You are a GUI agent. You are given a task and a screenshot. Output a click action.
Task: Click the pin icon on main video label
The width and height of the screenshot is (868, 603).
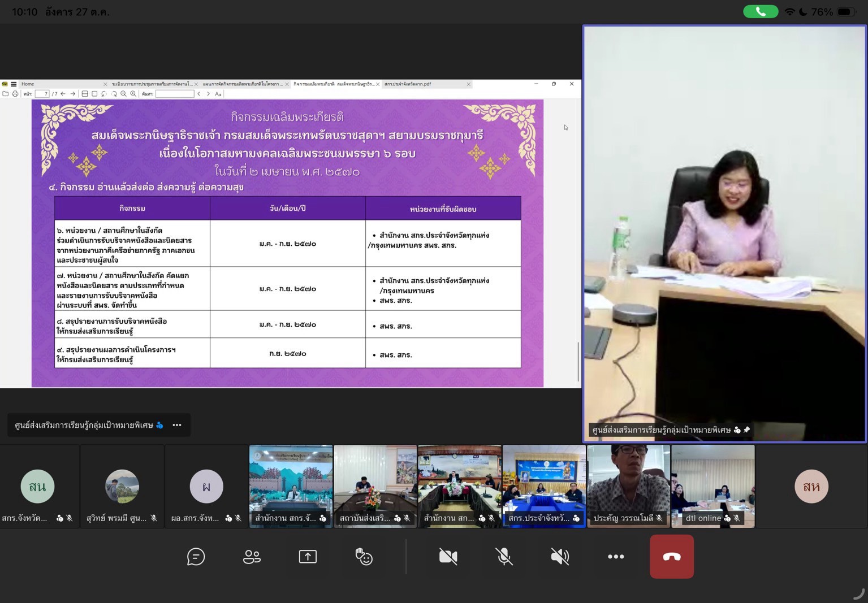746,430
